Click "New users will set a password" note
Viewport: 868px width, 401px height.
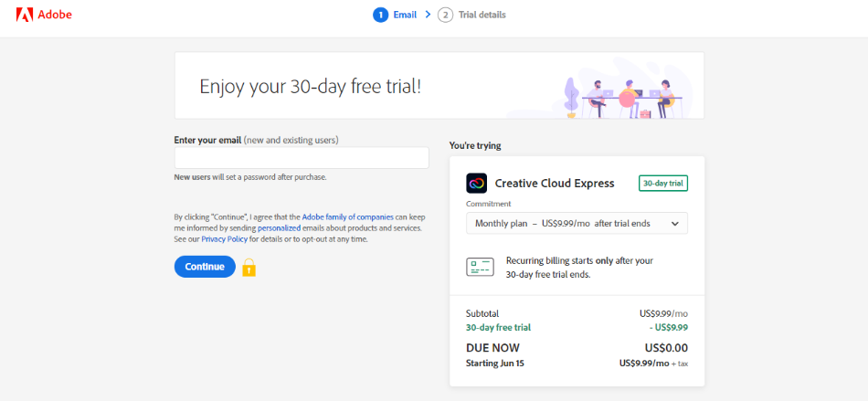pyautogui.click(x=250, y=177)
